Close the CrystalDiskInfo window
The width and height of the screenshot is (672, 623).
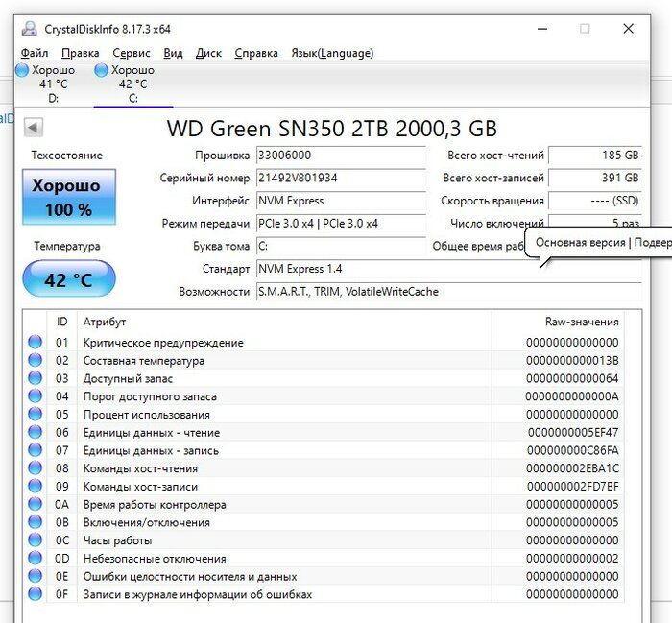pos(628,29)
